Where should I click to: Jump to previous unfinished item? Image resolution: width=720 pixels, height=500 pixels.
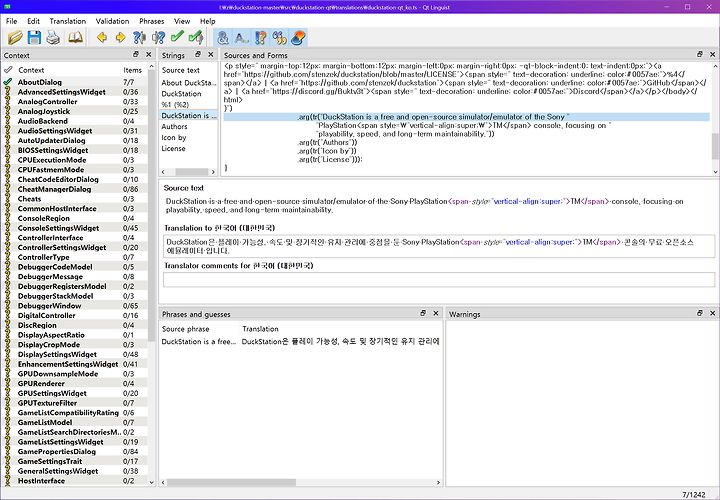[139, 37]
